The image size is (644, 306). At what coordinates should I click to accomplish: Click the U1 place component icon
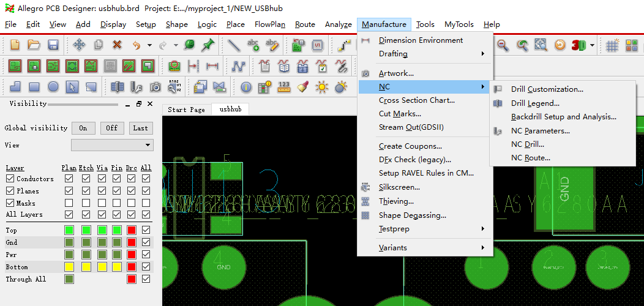[x=317, y=45]
